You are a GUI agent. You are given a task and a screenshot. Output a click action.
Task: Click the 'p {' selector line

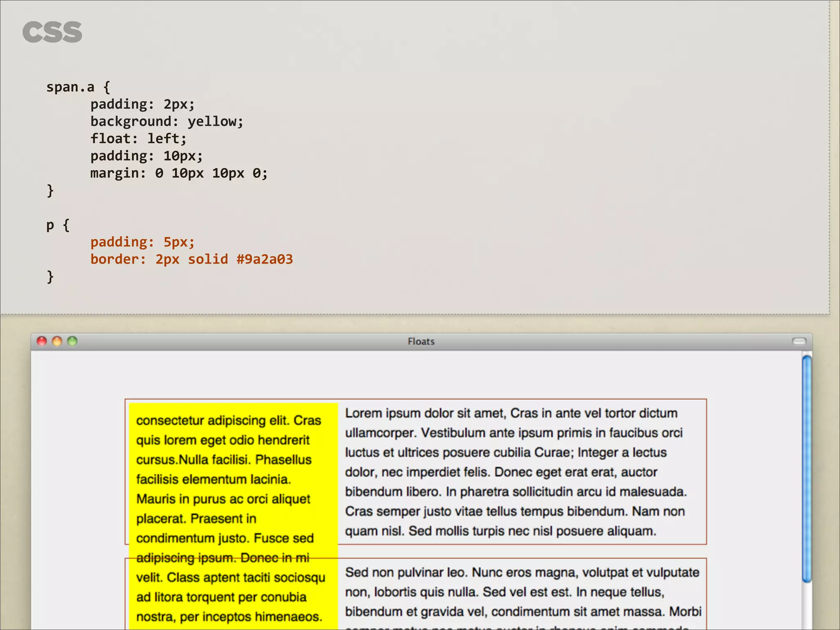tap(58, 225)
